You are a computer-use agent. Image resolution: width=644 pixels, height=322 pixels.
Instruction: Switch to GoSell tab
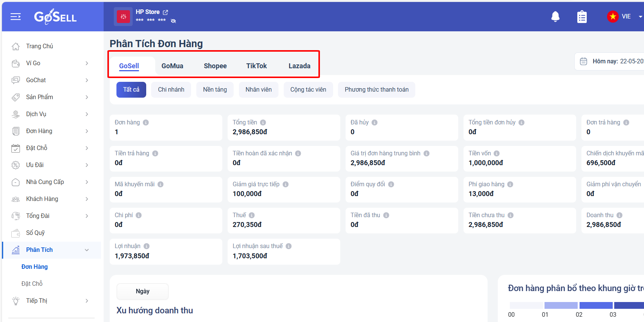pyautogui.click(x=129, y=66)
